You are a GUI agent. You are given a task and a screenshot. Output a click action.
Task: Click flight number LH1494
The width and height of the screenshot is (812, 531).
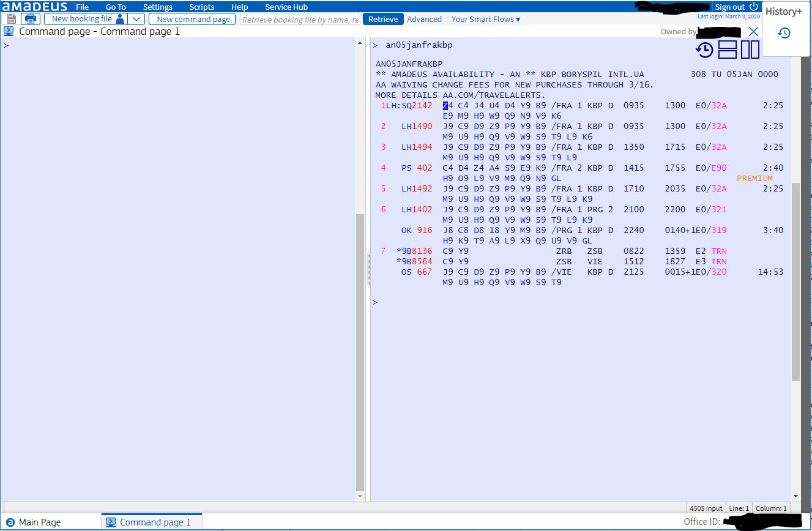(417, 147)
